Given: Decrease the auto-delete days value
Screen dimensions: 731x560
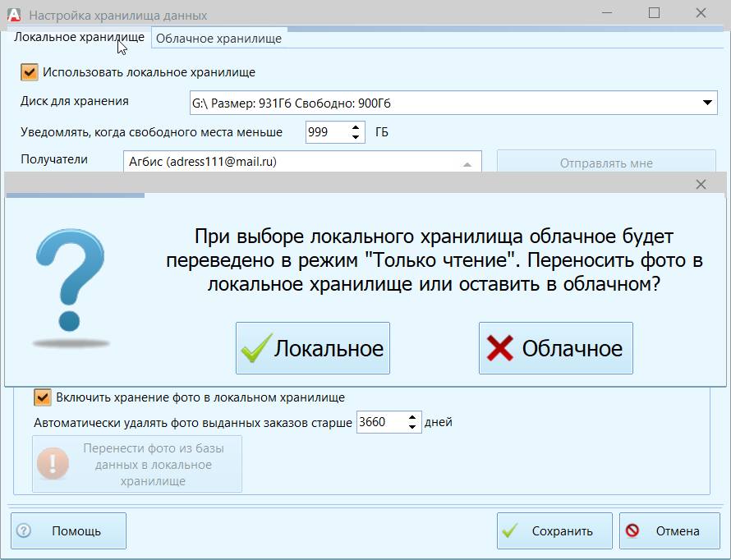Looking at the screenshot, I should 412,427.
